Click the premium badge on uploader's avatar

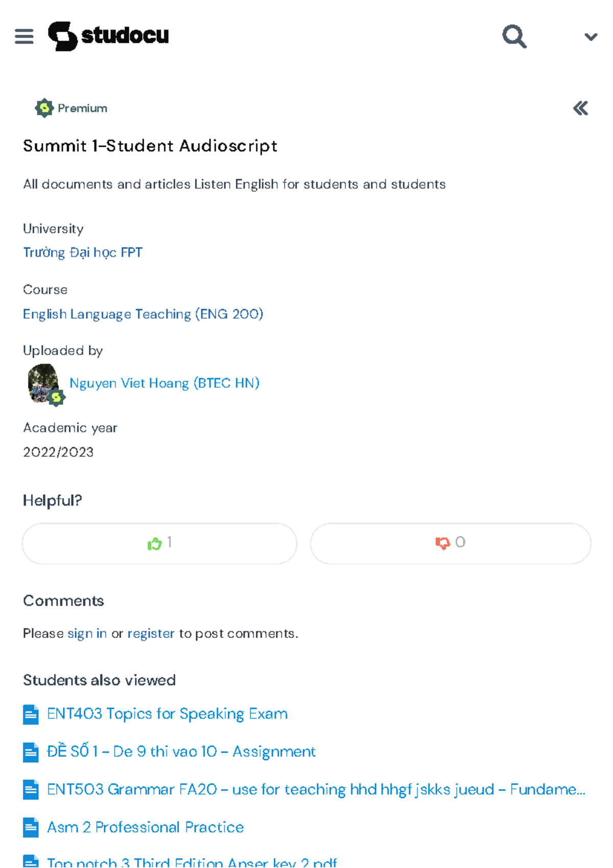pyautogui.click(x=56, y=397)
